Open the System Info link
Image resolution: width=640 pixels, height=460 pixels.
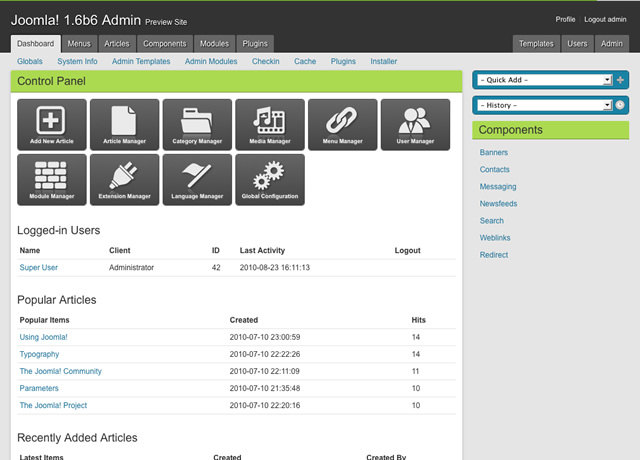coord(77,61)
